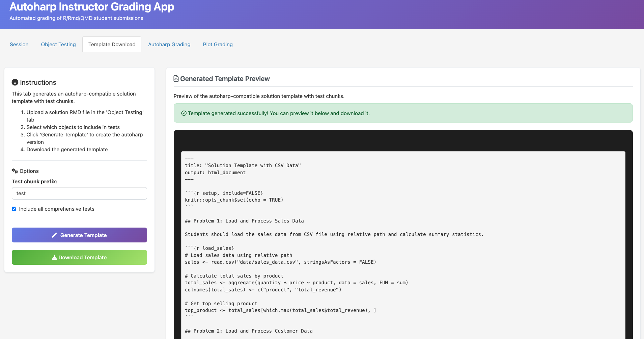Click inside the Test chunk prefix field
The image size is (644, 339).
(79, 193)
